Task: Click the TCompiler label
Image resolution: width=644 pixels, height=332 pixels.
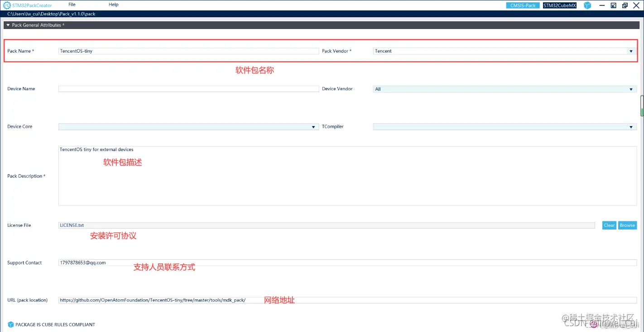Action: [x=333, y=127]
